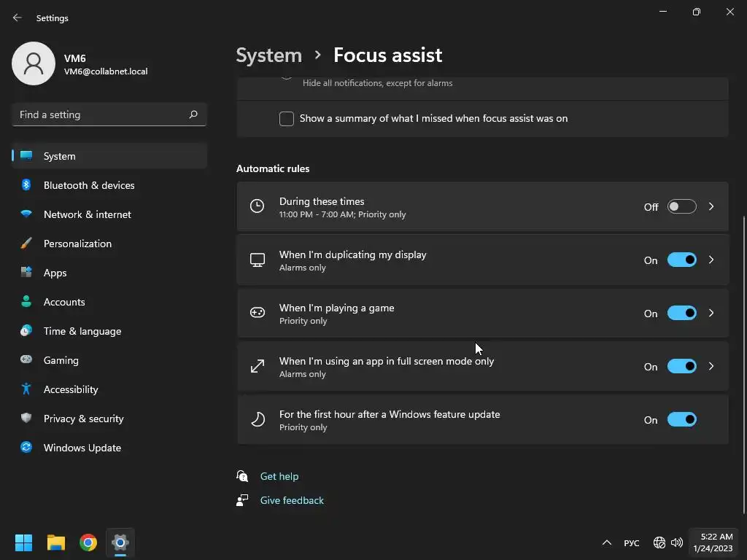
Task: Click the Bluetooth & devices sidebar icon
Action: click(26, 185)
